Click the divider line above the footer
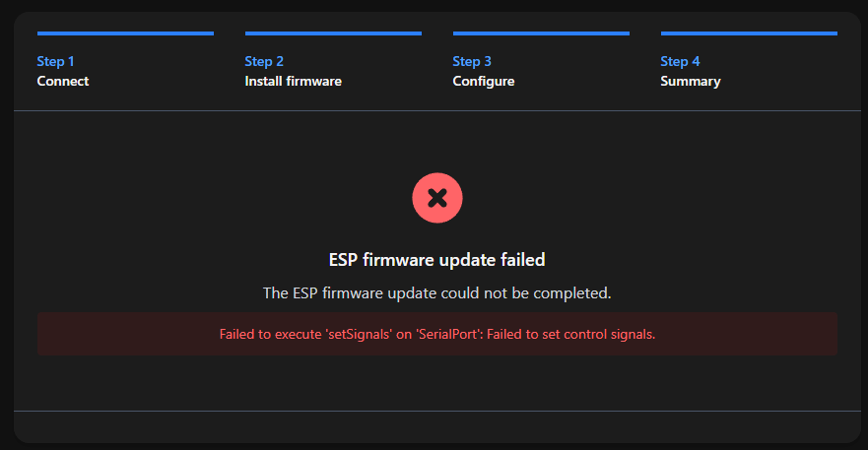This screenshot has height=450, width=868. 436,411
